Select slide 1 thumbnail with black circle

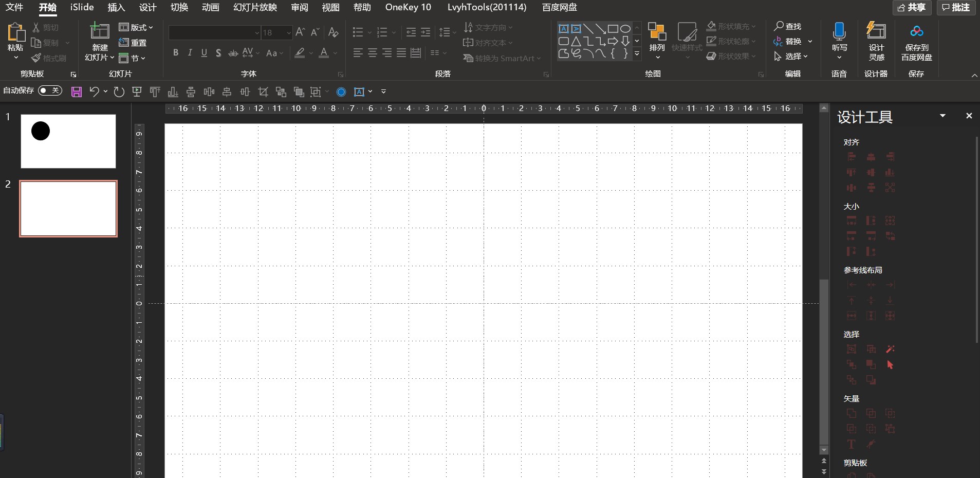coord(68,141)
